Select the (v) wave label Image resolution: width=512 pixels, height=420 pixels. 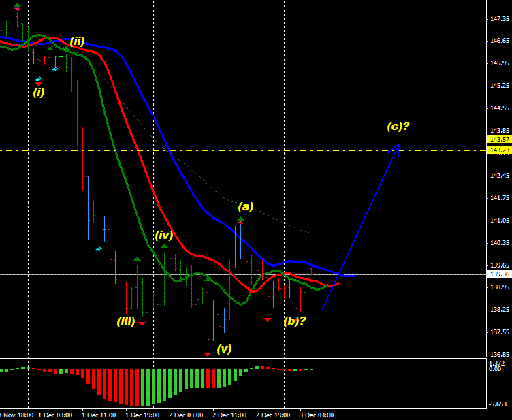pos(224,349)
